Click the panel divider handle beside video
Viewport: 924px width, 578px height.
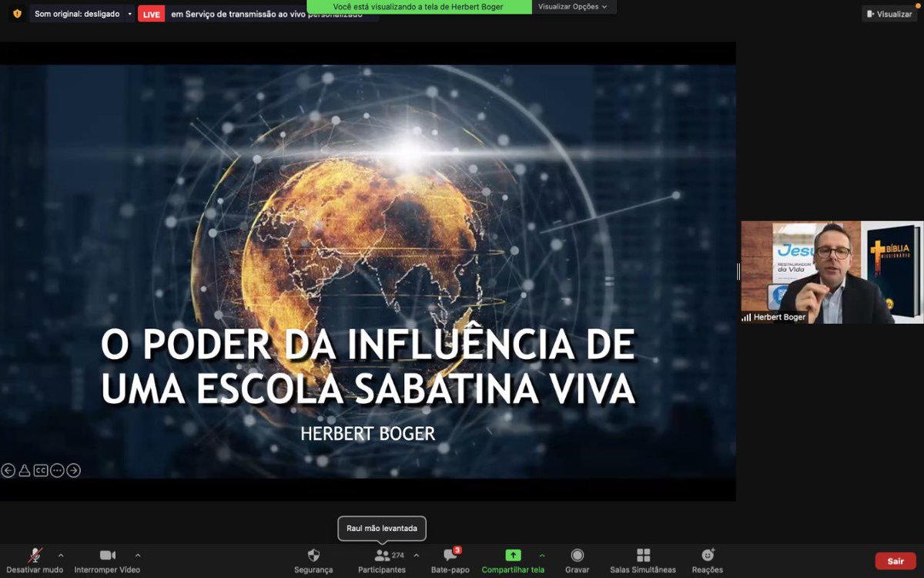(738, 271)
